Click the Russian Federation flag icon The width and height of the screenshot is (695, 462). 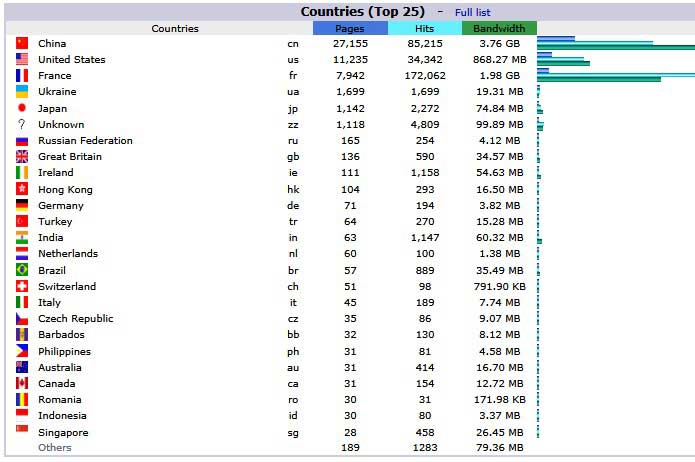click(22, 141)
